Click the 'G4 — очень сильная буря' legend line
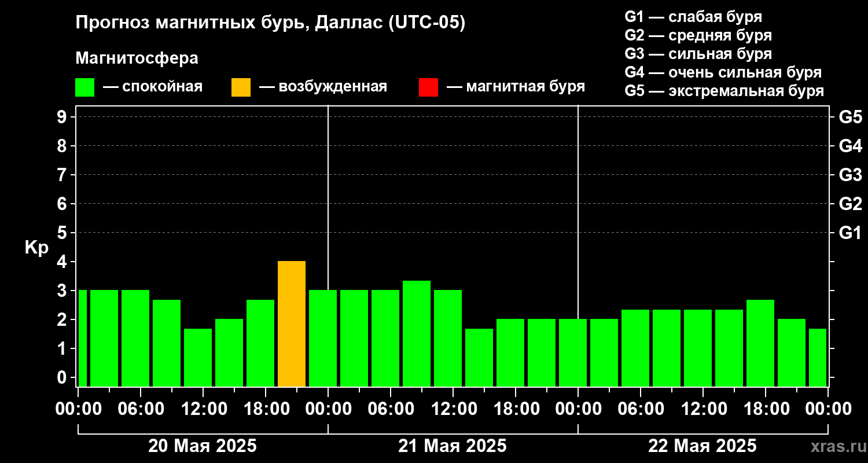Image resolution: width=868 pixels, height=463 pixels. click(723, 72)
